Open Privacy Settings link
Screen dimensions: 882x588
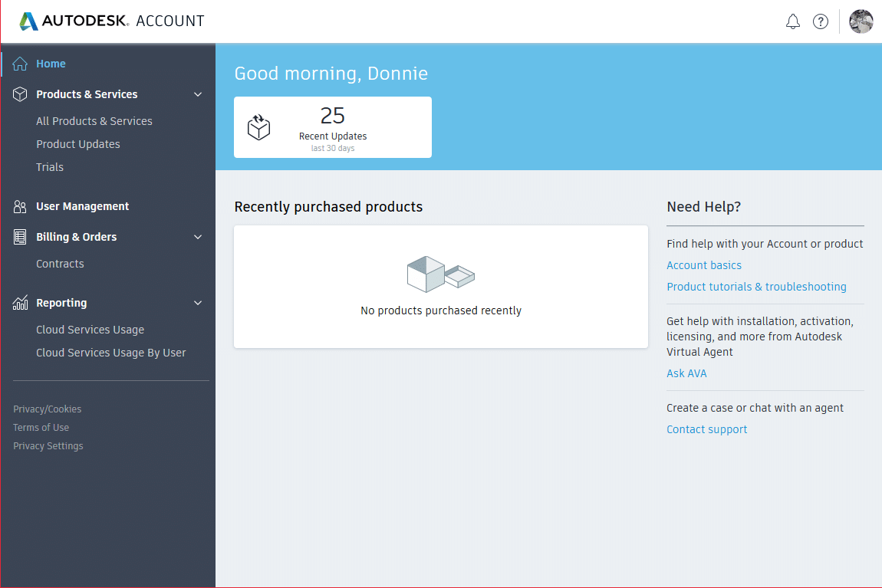pyautogui.click(x=48, y=445)
